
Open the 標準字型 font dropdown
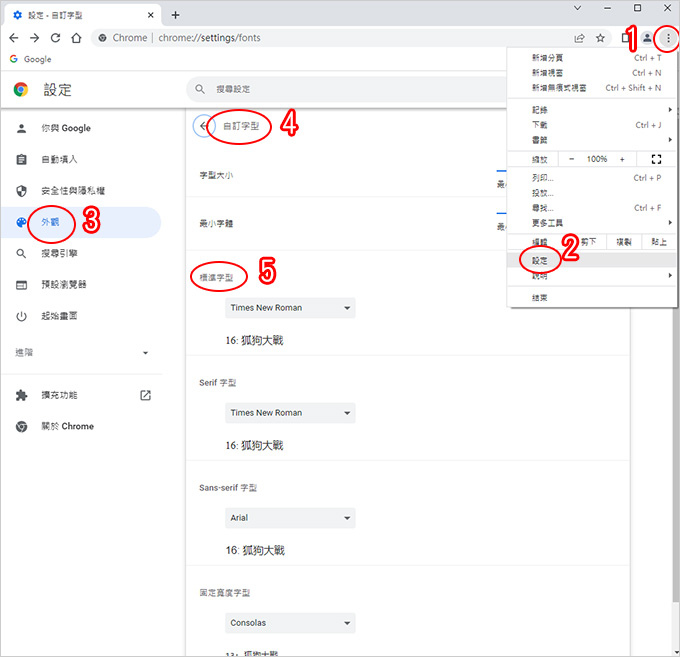point(290,308)
